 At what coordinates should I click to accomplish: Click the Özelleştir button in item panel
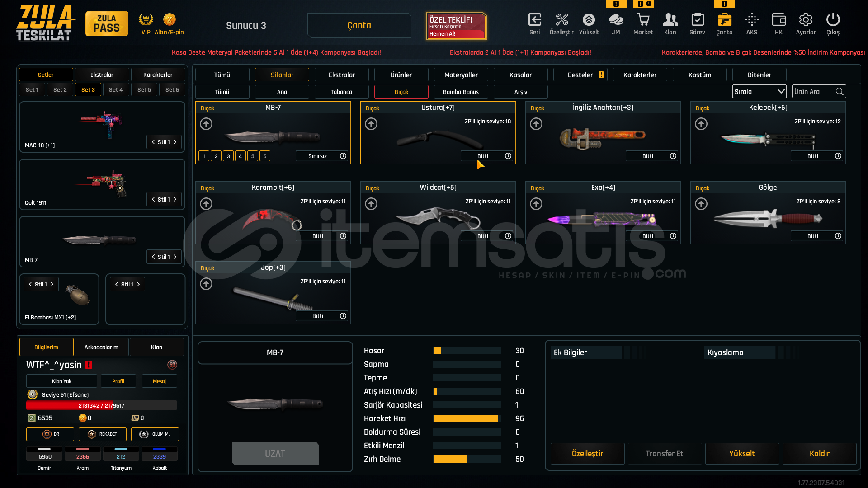(x=587, y=454)
